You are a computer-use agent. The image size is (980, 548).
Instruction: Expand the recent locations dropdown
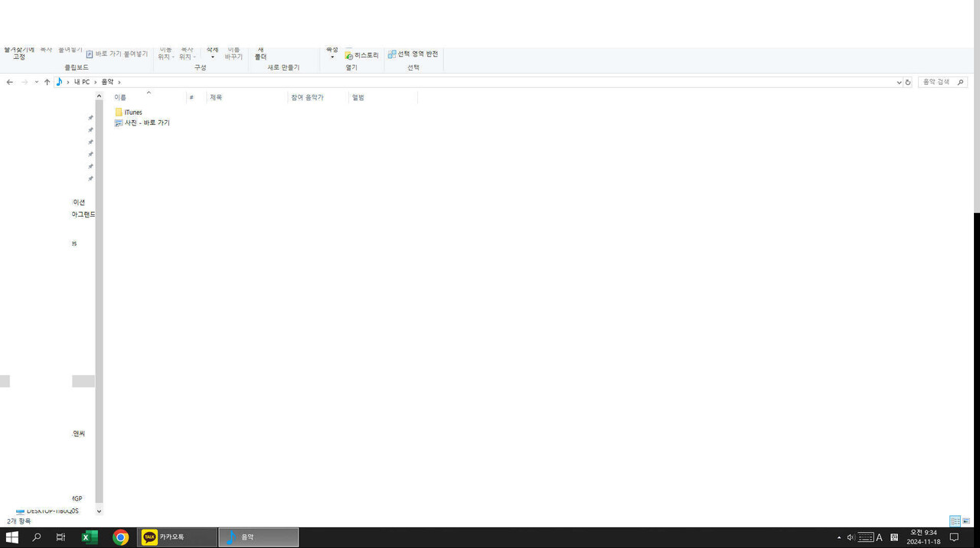[x=36, y=82]
